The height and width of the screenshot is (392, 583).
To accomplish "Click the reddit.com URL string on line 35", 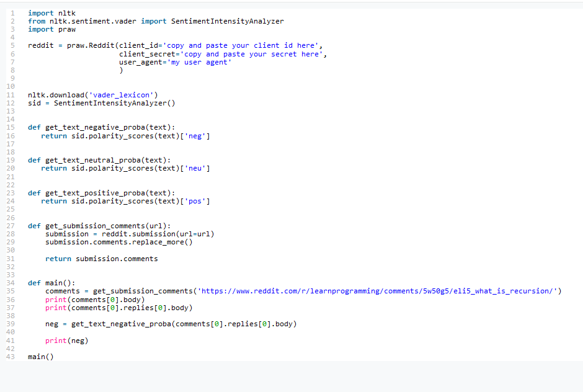I will (x=377, y=292).
